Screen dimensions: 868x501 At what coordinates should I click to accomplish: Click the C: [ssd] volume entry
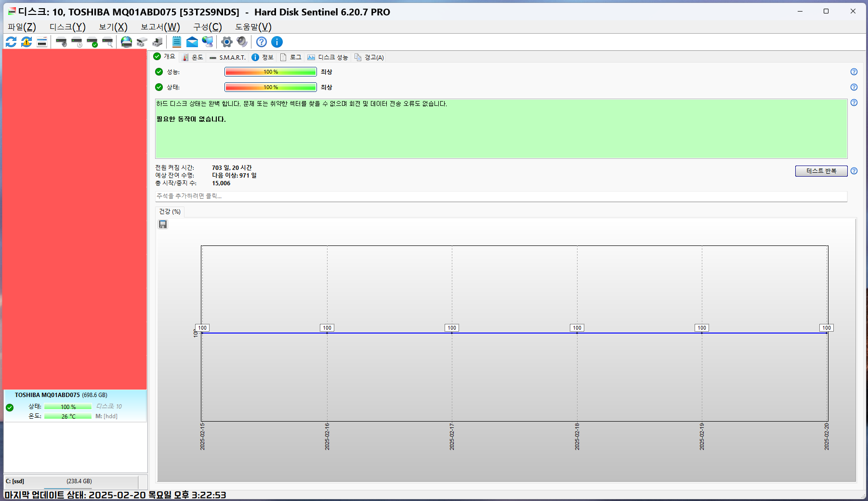pos(71,481)
